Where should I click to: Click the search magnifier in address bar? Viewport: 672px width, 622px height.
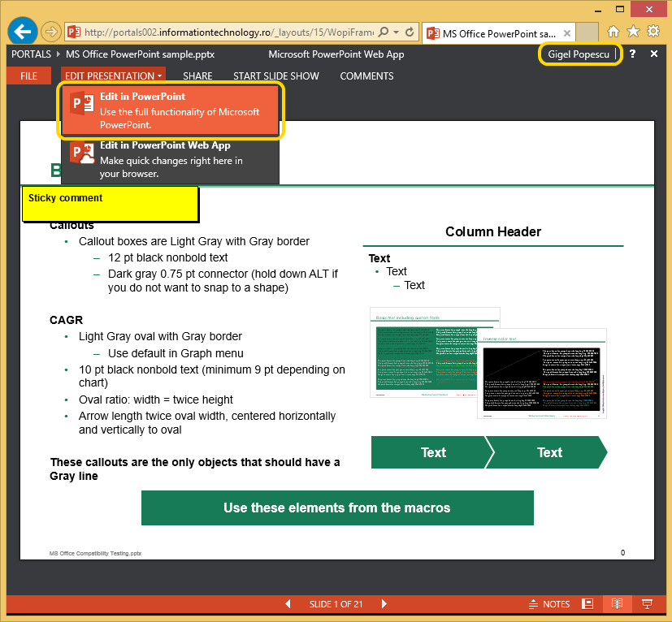click(384, 32)
